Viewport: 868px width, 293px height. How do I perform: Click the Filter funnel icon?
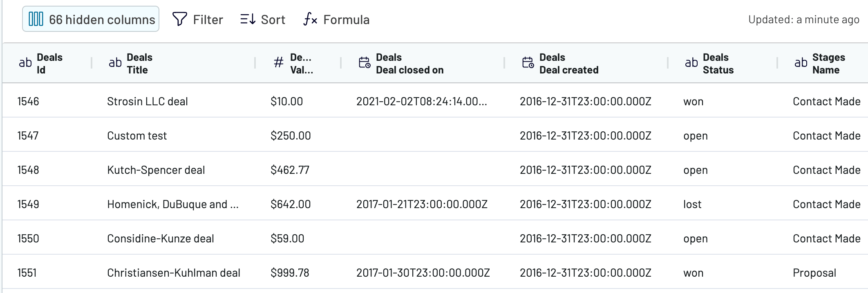180,19
